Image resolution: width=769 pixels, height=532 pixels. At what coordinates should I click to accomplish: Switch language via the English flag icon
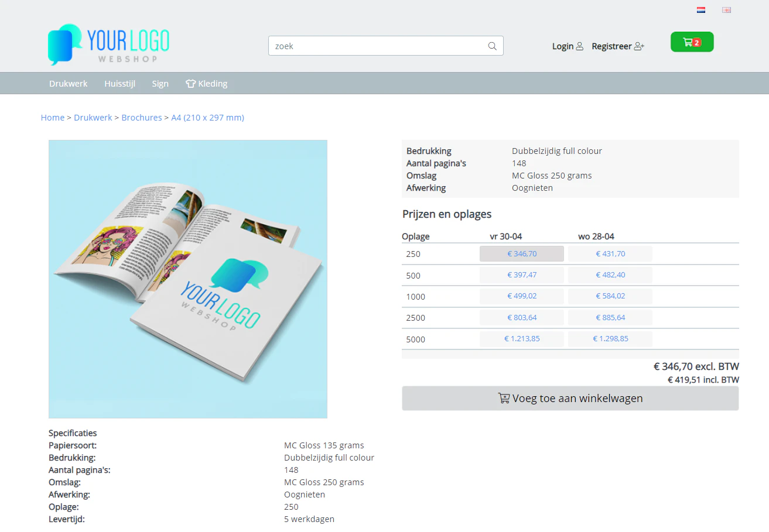[726, 10]
